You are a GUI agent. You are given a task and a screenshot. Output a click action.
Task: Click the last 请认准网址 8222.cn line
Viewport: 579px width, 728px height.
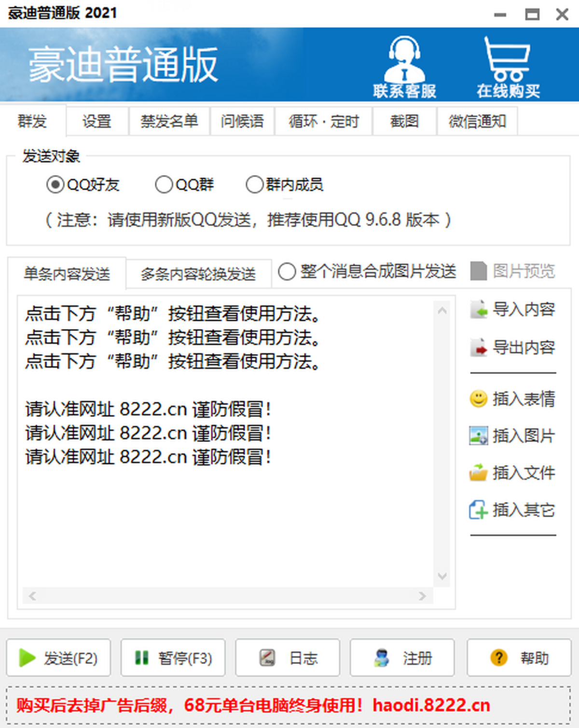click(x=148, y=456)
